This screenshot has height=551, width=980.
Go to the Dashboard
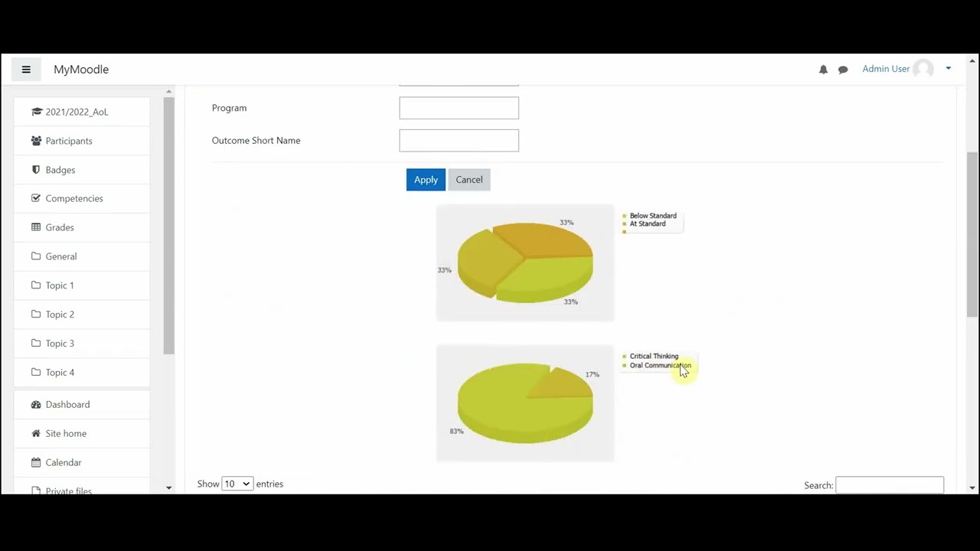67,405
